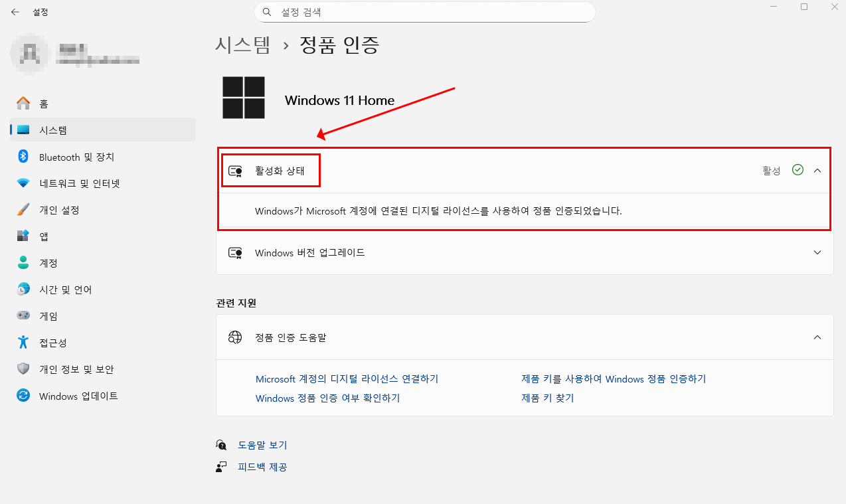The image size is (846, 504).
Task: Click the 홈 house icon
Action: point(23,104)
